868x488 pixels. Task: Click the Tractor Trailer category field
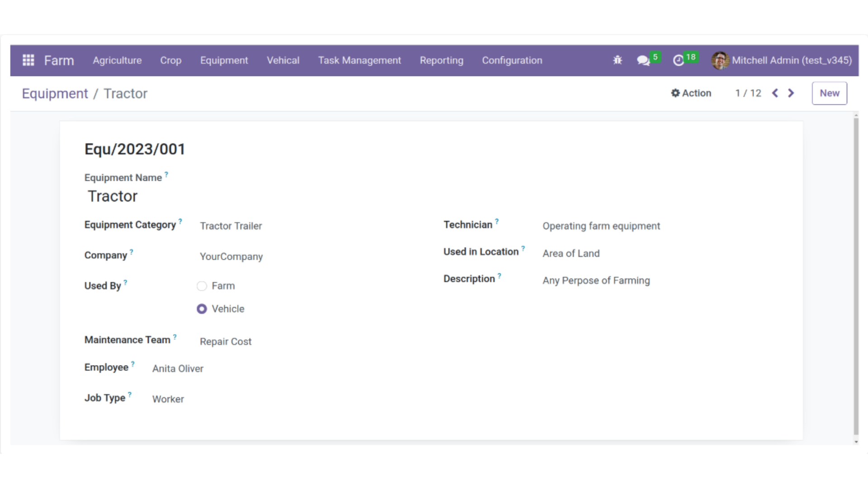[x=231, y=226]
